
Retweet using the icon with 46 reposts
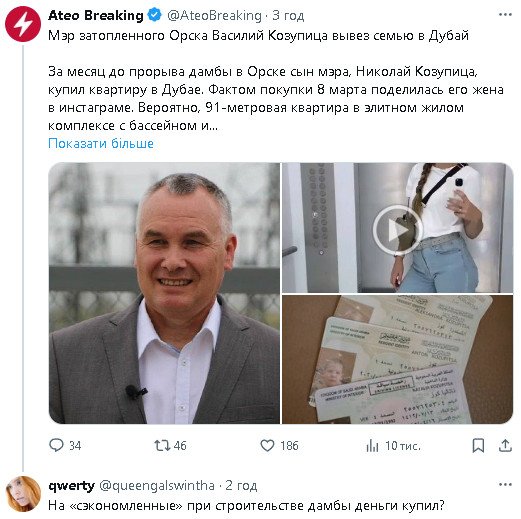tap(162, 445)
